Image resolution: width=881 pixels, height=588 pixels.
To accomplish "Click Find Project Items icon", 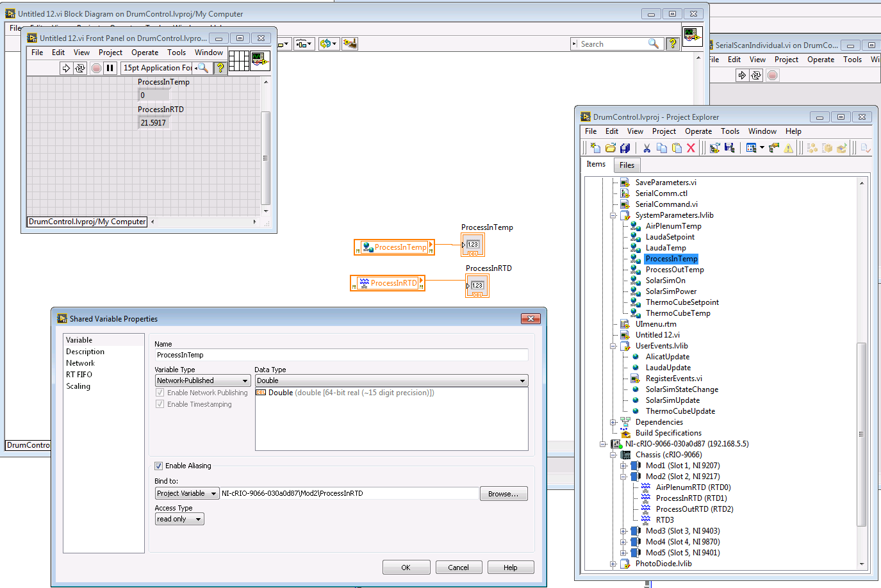I will [x=774, y=148].
